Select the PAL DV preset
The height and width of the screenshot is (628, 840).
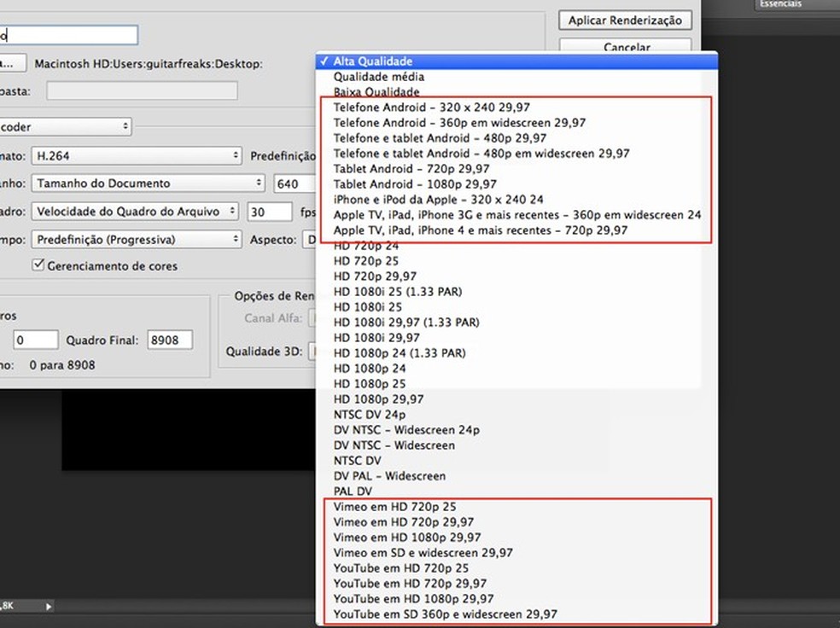[x=353, y=491]
